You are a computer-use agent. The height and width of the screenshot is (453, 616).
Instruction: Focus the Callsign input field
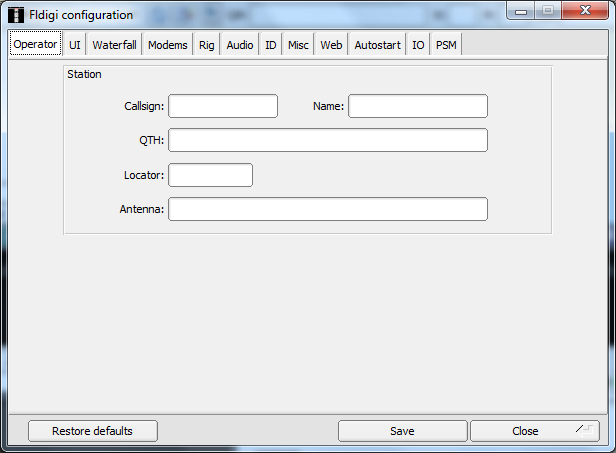(223, 106)
